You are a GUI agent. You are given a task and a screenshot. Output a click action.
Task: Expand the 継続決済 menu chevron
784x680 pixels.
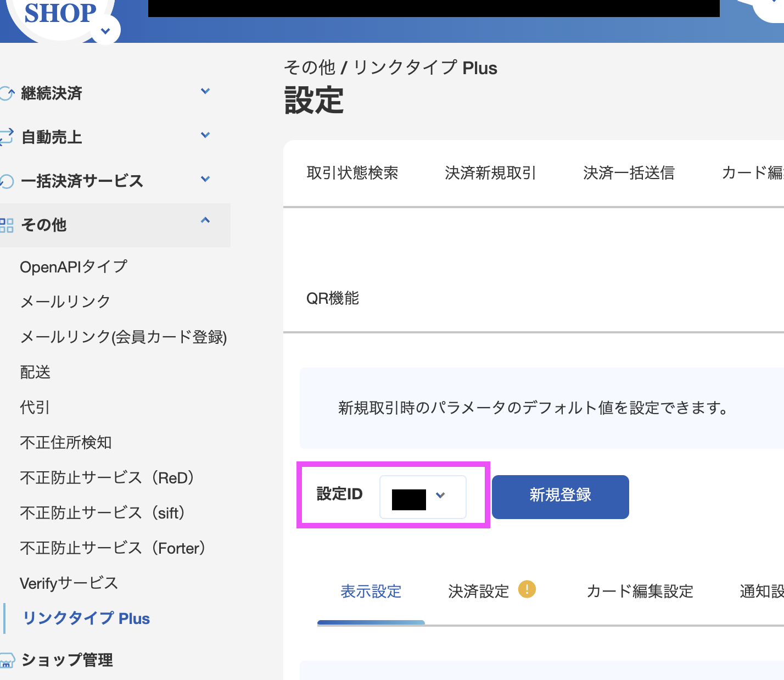205,91
